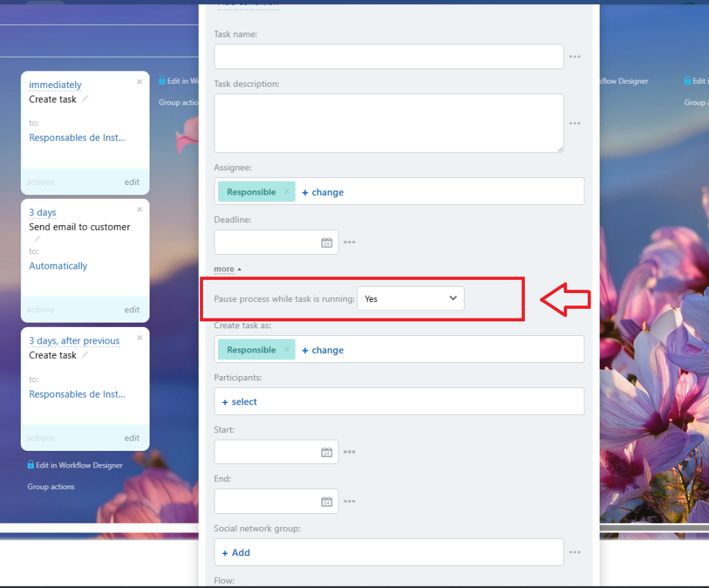
Task: Click pencil icon next to first Create task
Action: click(85, 99)
